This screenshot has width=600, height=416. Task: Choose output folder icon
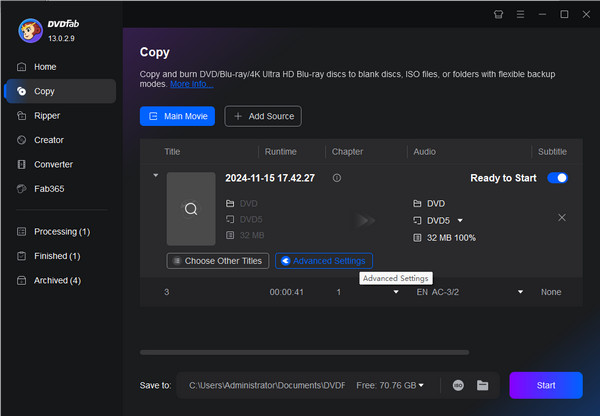(483, 385)
